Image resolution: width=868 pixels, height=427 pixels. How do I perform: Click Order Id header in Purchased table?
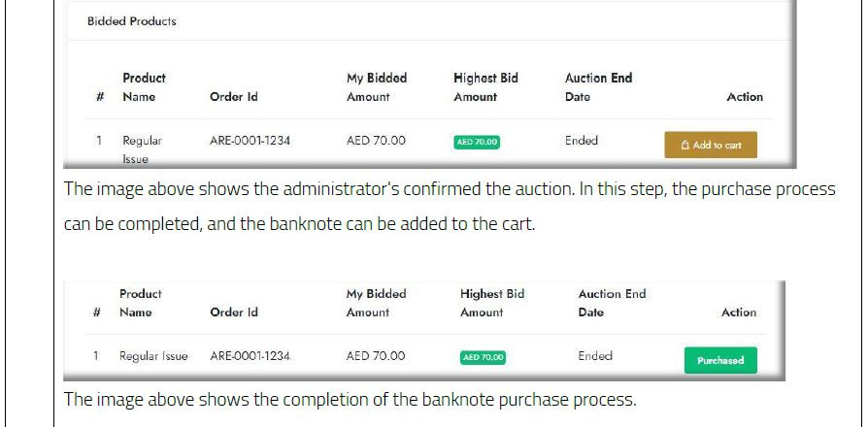234,312
